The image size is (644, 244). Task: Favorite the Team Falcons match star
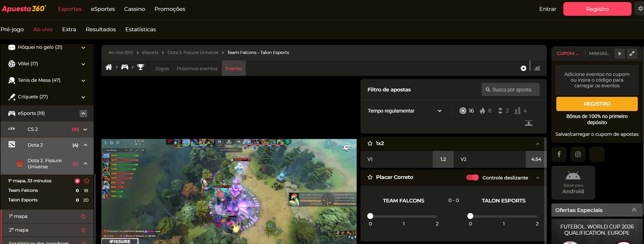tap(87, 181)
